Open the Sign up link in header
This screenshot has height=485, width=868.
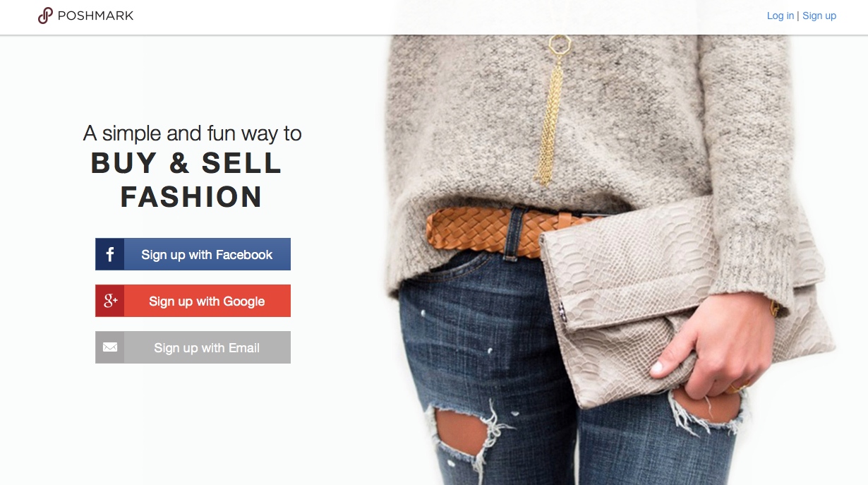(819, 16)
